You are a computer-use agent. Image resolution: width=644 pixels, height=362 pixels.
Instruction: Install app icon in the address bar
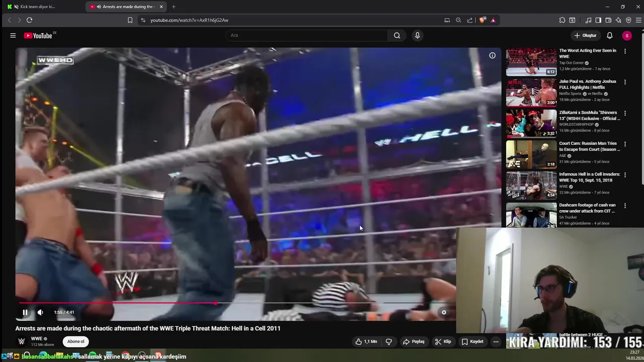coord(447,20)
